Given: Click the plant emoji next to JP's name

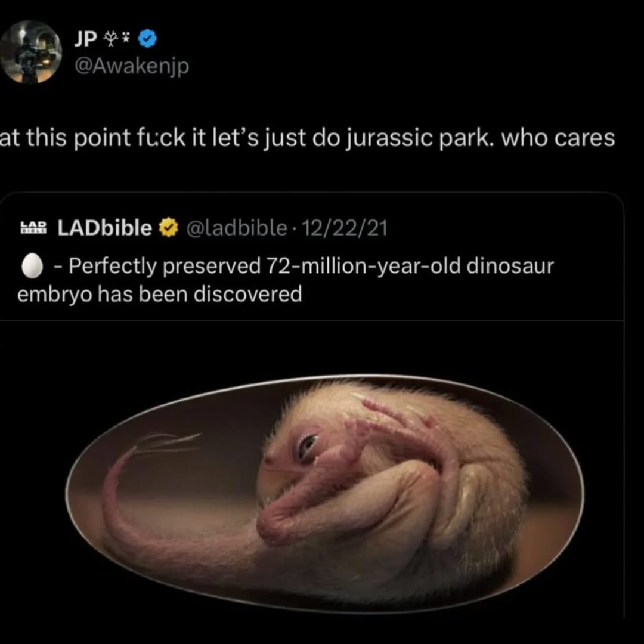Looking at the screenshot, I should pos(111,37).
